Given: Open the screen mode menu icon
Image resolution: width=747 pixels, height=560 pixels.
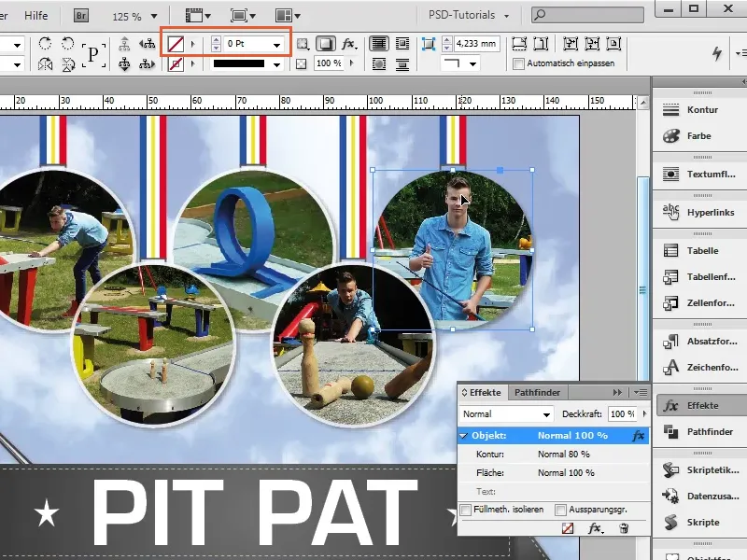Looking at the screenshot, I should coord(243,16).
